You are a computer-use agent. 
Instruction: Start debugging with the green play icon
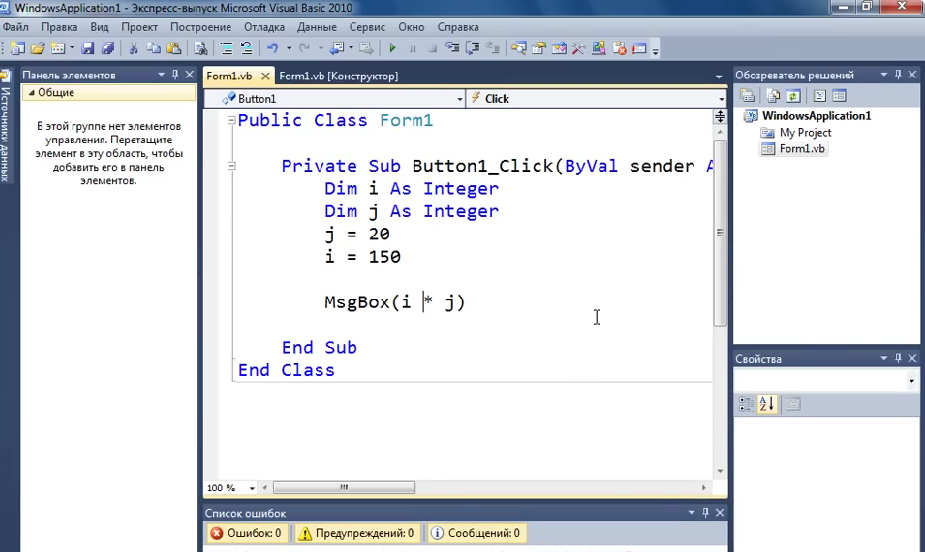(392, 48)
